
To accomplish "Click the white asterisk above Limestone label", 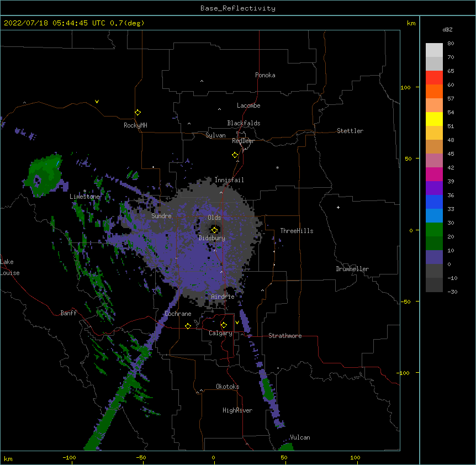I will click(x=84, y=191).
